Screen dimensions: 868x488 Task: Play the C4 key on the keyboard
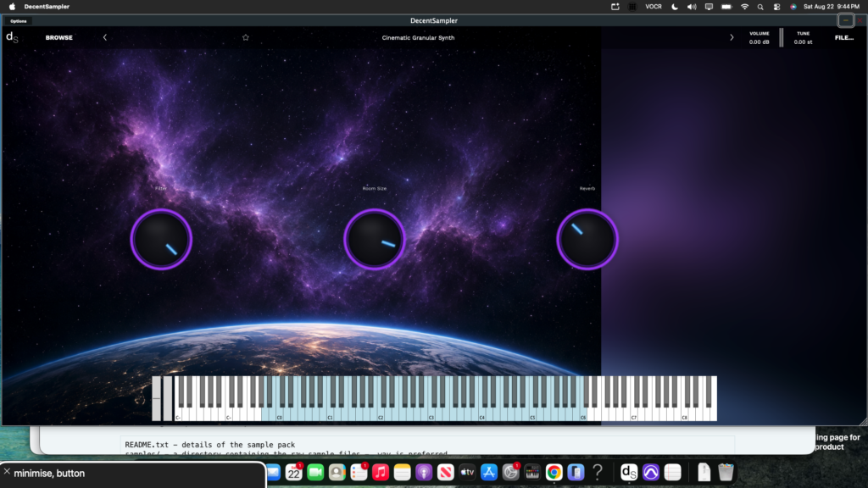click(482, 413)
